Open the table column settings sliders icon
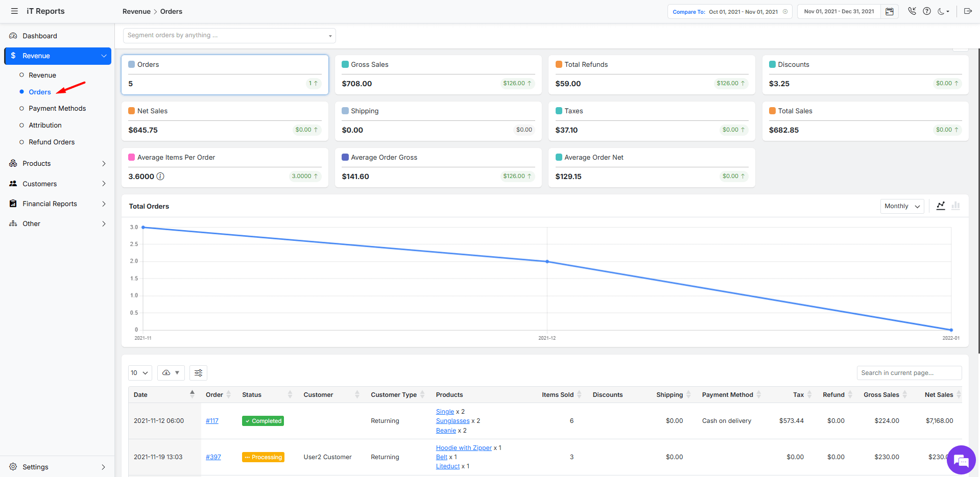 198,373
